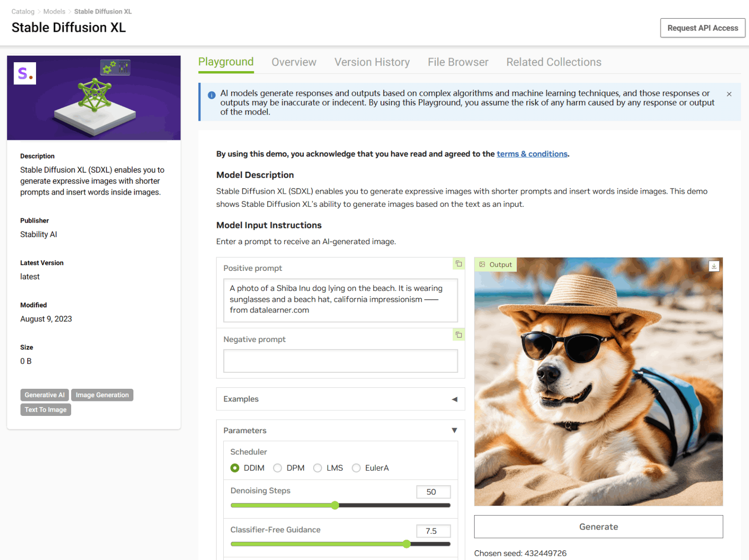Dismiss the AI models info banner
This screenshot has width=749, height=560.
click(x=729, y=94)
